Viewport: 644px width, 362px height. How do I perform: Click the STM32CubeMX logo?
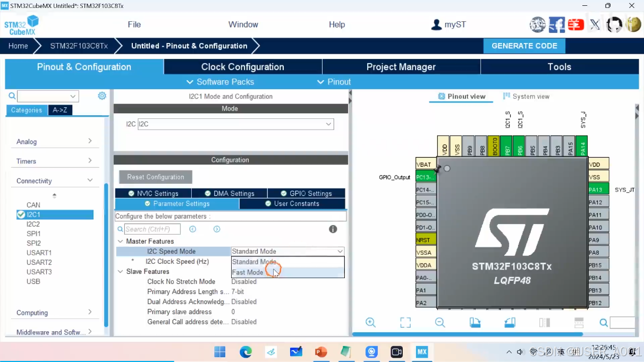click(x=22, y=25)
